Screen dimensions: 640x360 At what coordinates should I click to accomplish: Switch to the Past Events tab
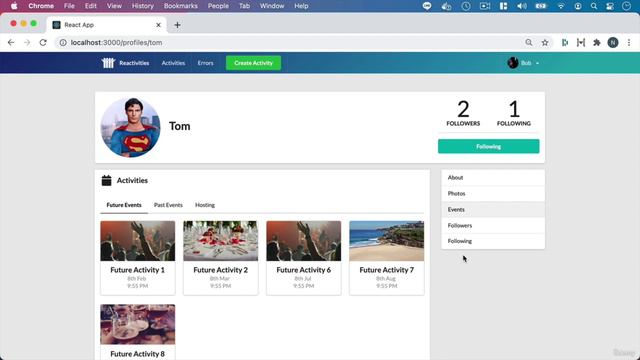[168, 205]
